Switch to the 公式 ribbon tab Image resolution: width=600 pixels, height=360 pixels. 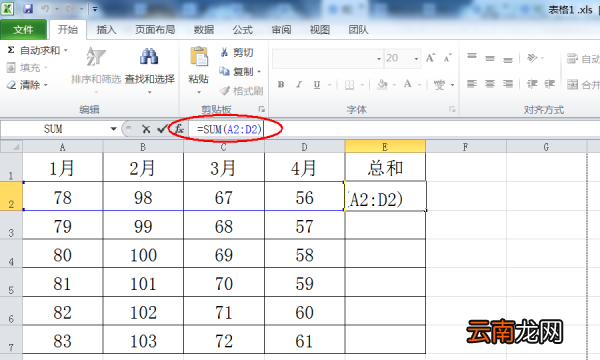(243, 29)
